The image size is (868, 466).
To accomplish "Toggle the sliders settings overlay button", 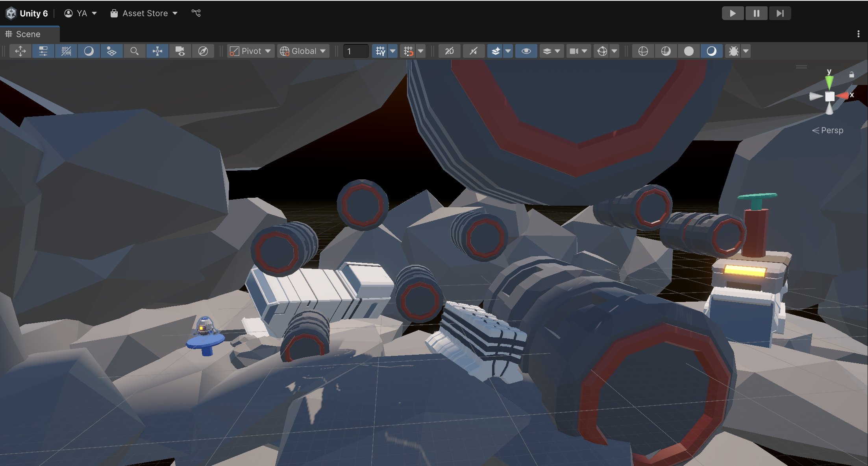I will pyautogui.click(x=43, y=51).
